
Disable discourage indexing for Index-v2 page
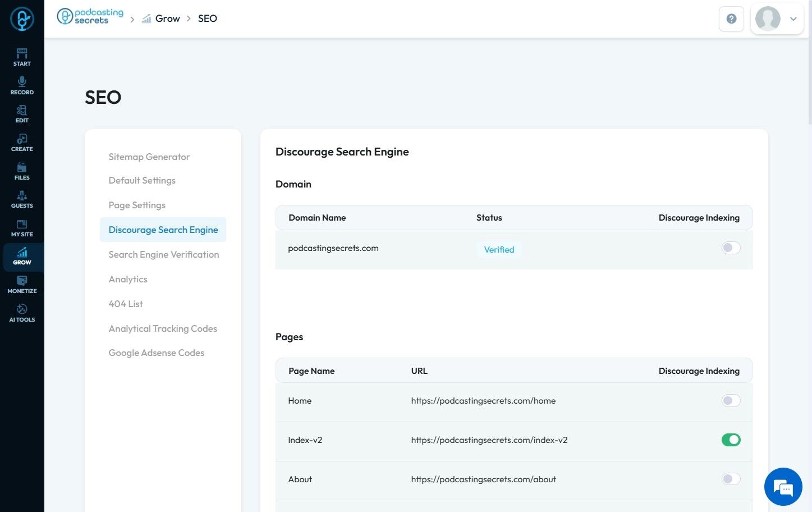point(731,440)
